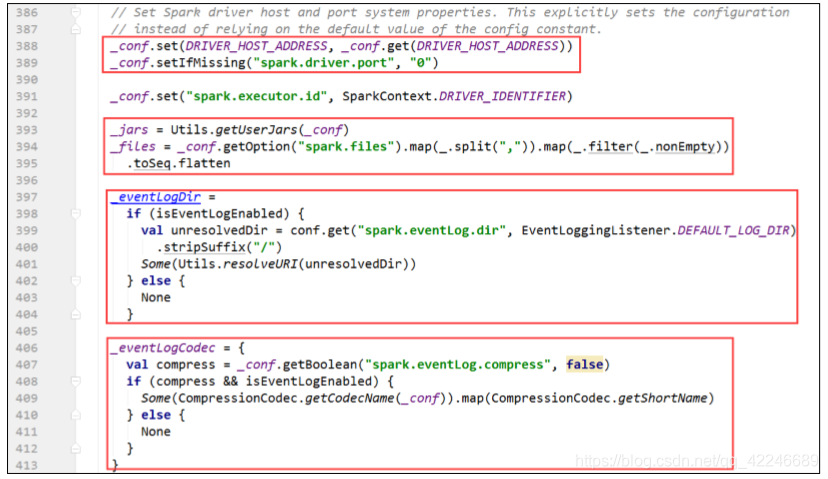This screenshot has height=479, width=828.
Task: Click the resolveURI method name
Action: point(260,264)
